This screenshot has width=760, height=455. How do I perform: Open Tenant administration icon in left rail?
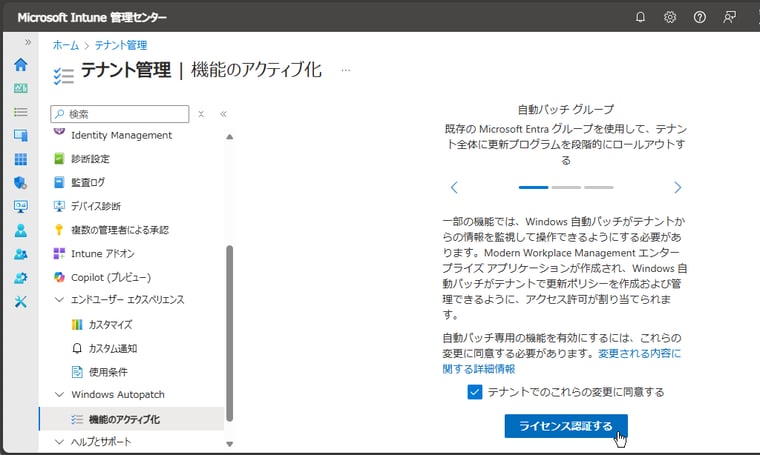pyautogui.click(x=20, y=278)
